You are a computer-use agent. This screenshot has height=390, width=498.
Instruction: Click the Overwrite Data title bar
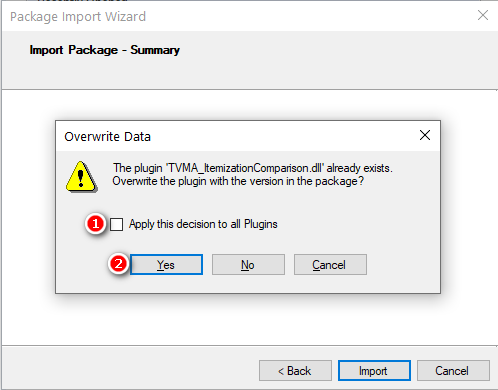233,136
